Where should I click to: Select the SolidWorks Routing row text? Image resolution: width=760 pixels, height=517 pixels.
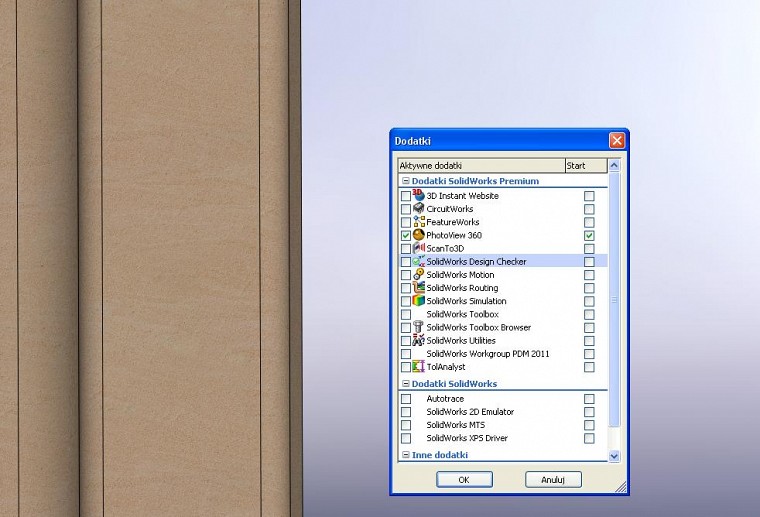(x=462, y=288)
